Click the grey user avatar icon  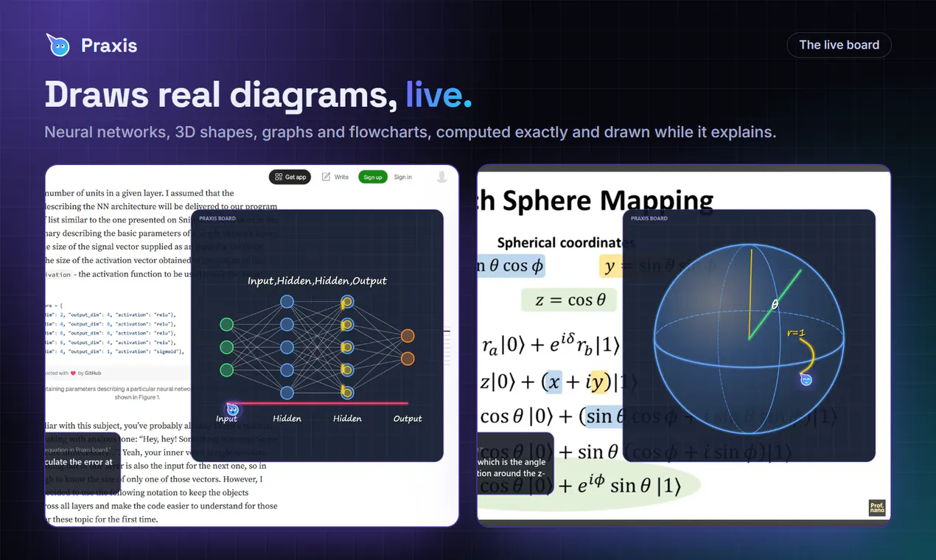pos(441,177)
